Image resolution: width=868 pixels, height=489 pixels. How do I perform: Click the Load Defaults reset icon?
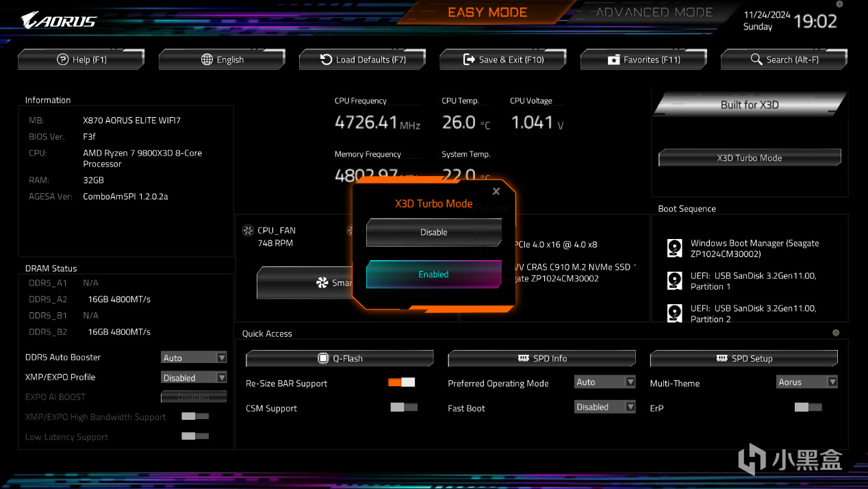326,60
